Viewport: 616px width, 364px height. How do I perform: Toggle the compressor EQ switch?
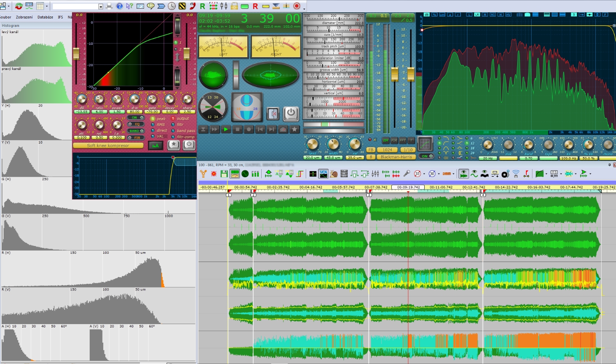tap(136, 124)
